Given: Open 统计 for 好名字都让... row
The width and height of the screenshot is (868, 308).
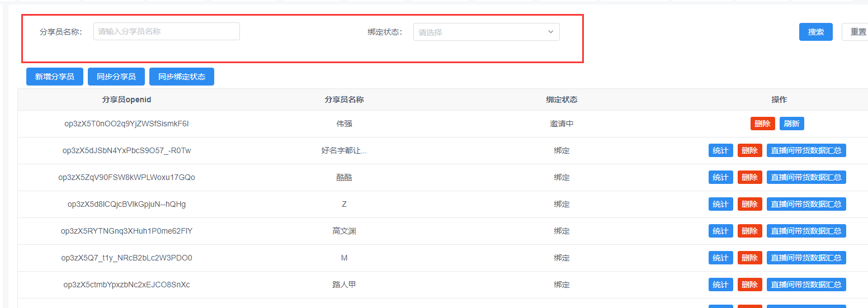Looking at the screenshot, I should click(x=720, y=150).
